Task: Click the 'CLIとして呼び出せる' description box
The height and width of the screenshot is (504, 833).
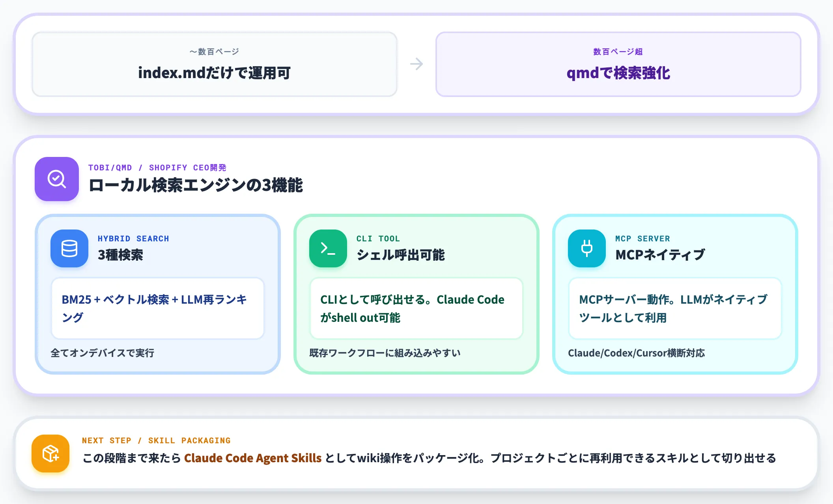Action: [416, 308]
